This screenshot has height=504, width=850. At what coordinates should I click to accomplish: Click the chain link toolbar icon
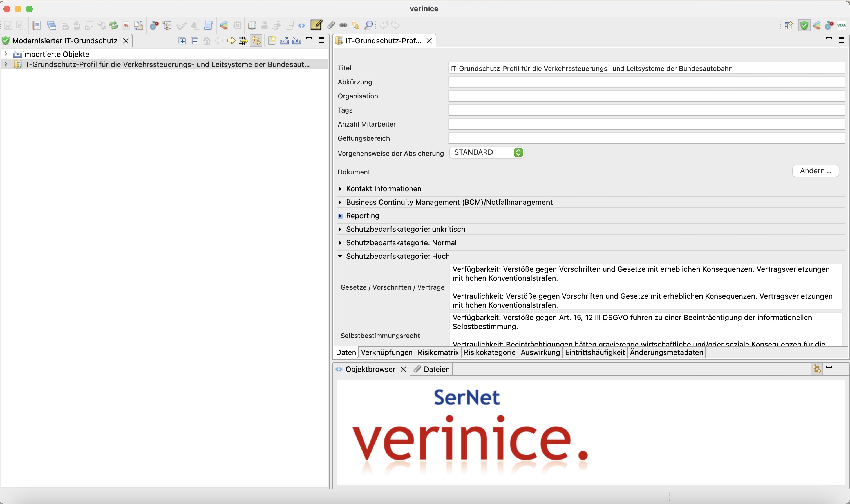(x=343, y=25)
